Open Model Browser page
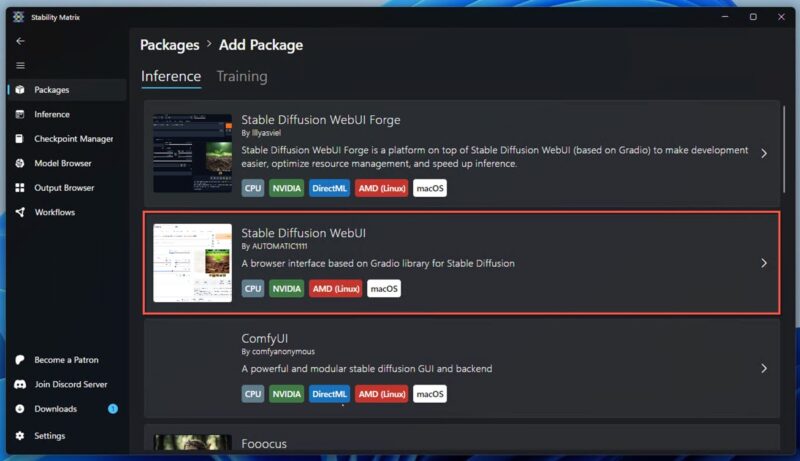 click(67, 163)
